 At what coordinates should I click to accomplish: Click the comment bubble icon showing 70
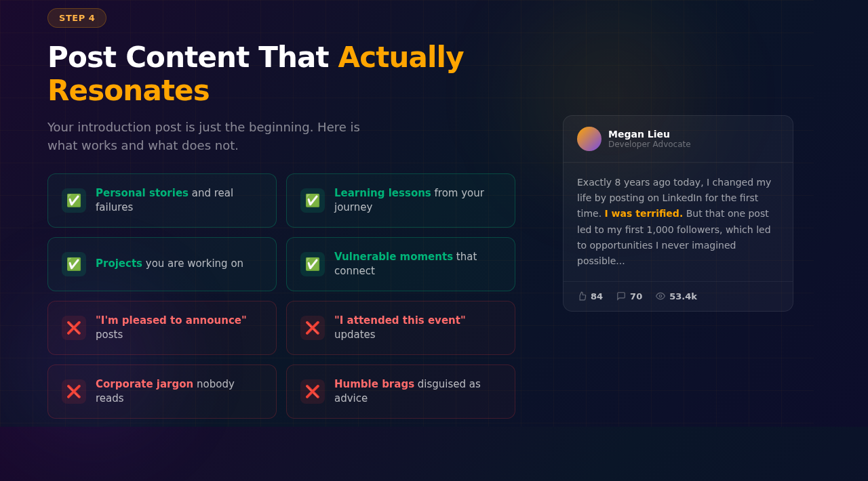tap(621, 296)
